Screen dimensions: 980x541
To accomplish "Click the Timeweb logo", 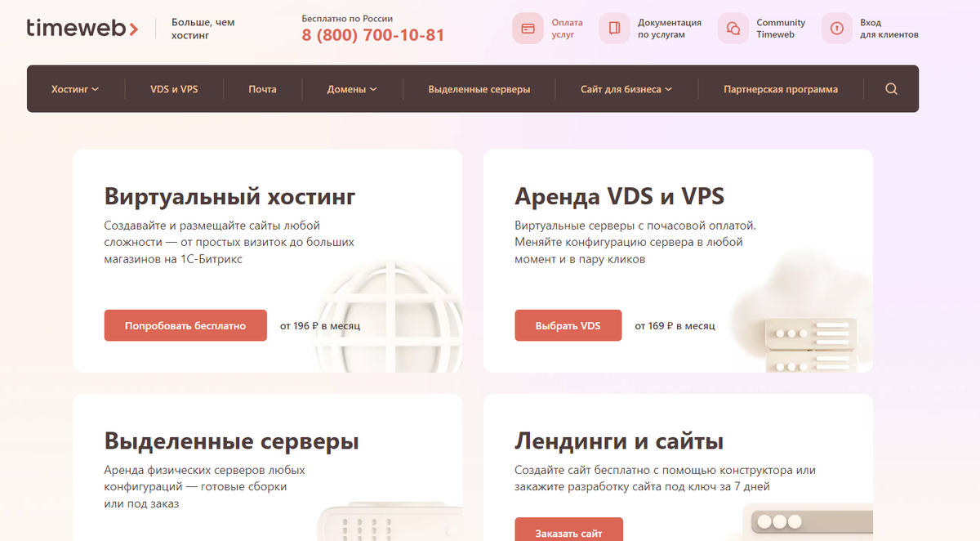I will pyautogui.click(x=82, y=28).
